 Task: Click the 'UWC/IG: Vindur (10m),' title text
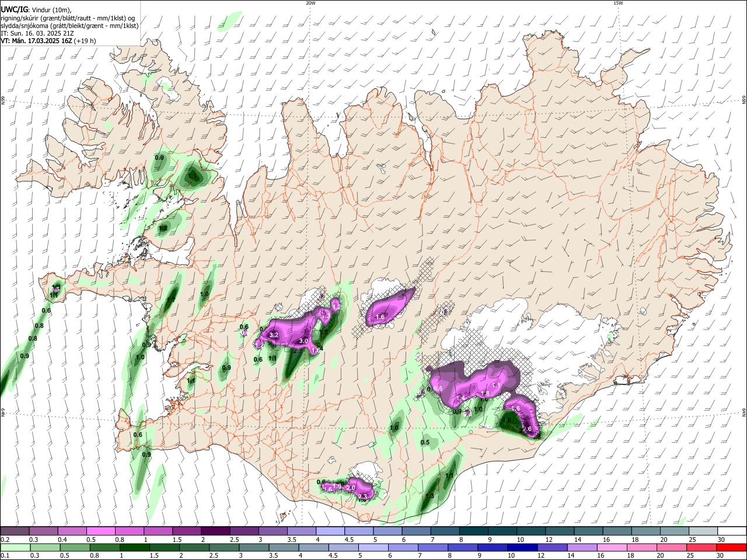point(36,10)
